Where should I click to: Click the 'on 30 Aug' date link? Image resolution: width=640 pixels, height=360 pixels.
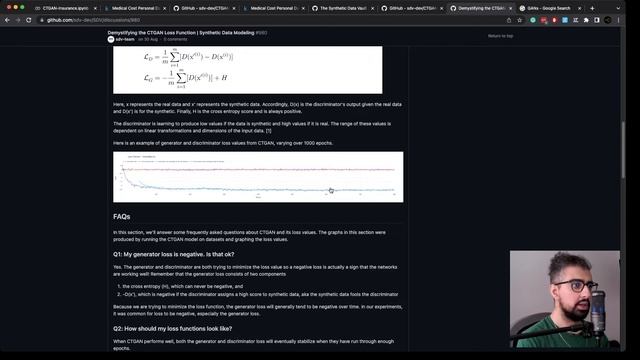(x=148, y=40)
